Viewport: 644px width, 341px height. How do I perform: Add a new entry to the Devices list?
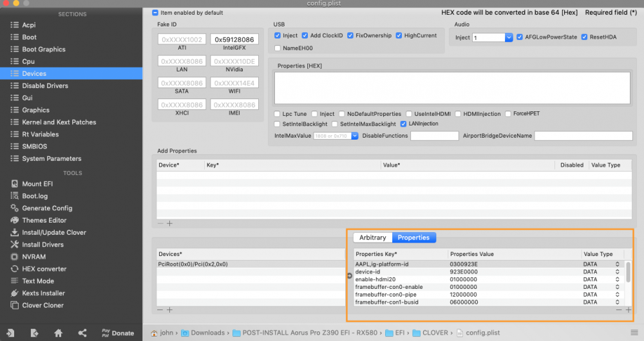tap(169, 310)
